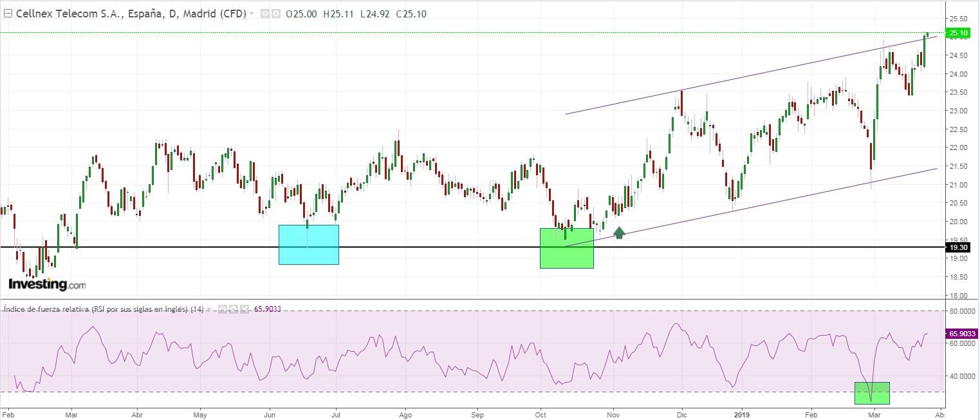Click the 24.50 price axis tick
980x420 pixels.
959,55
